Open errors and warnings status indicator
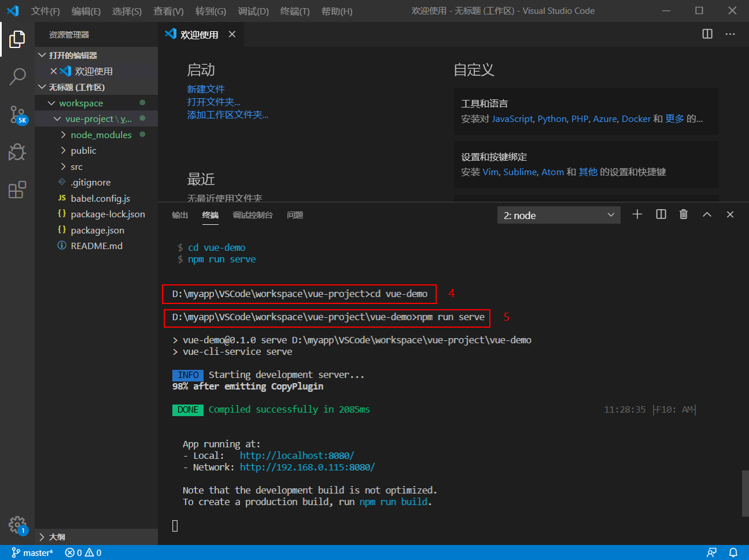The width and height of the screenshot is (749, 560). (x=83, y=552)
